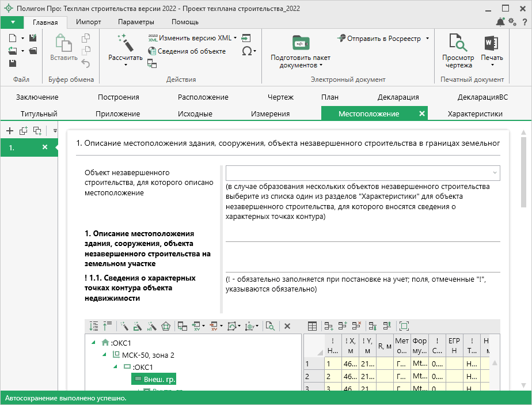The height and width of the screenshot is (405, 532).
Task: Click the delete X icon in tree toolbar
Action: pos(287,326)
